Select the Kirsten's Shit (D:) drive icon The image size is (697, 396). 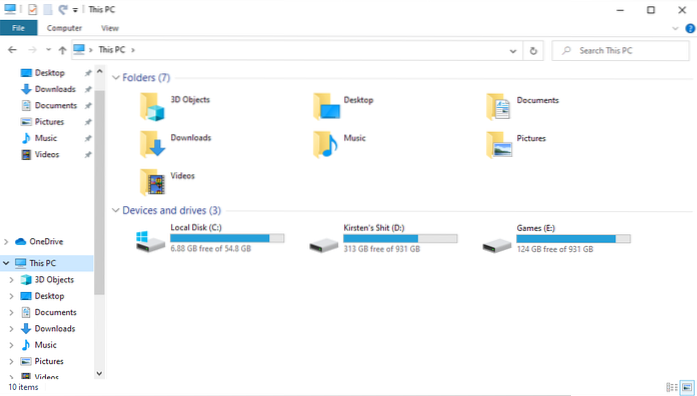324,245
